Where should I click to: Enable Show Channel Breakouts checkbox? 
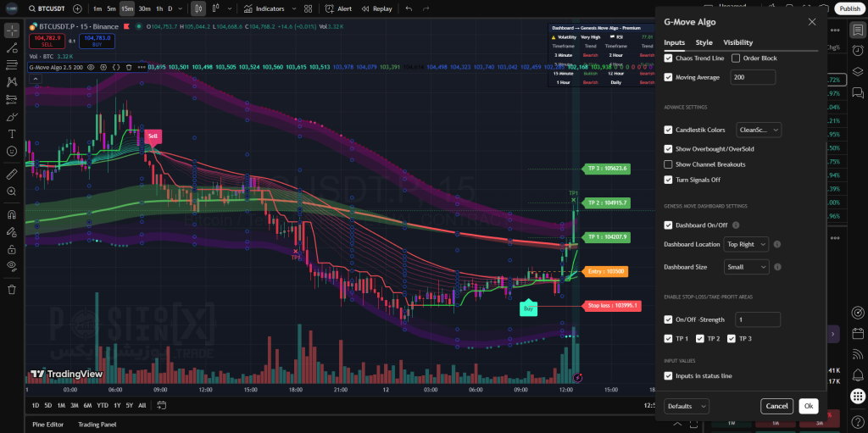pos(668,164)
